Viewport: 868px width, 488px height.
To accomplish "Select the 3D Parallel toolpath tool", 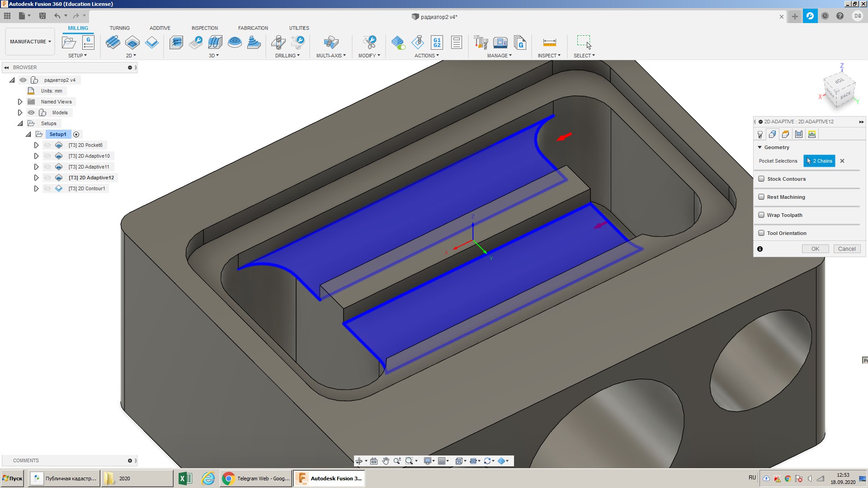I will click(x=215, y=42).
